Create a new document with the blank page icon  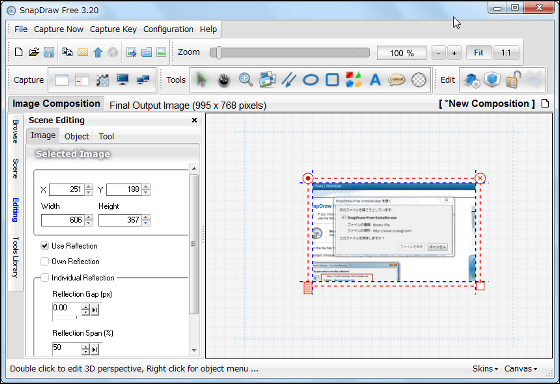[x=19, y=52]
